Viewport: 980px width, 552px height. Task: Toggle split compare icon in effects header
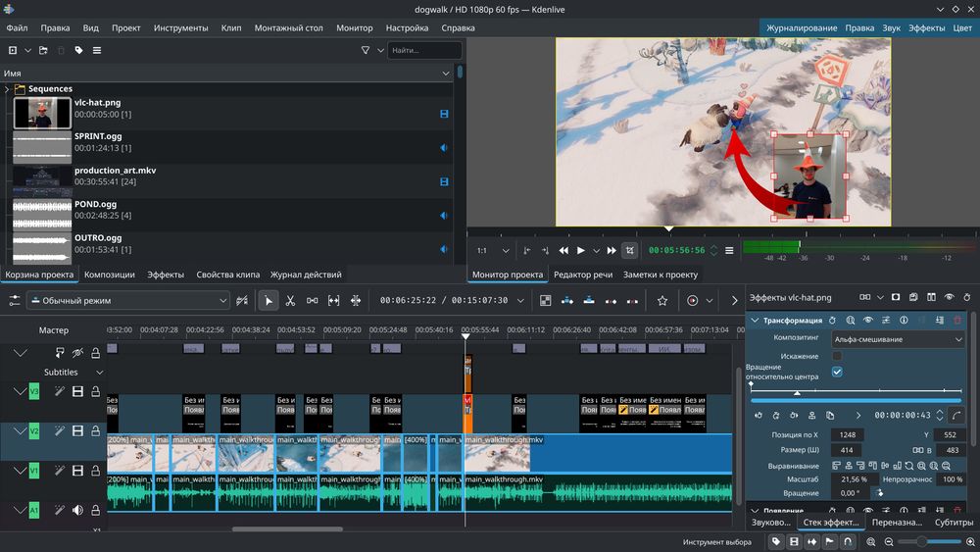tap(931, 297)
